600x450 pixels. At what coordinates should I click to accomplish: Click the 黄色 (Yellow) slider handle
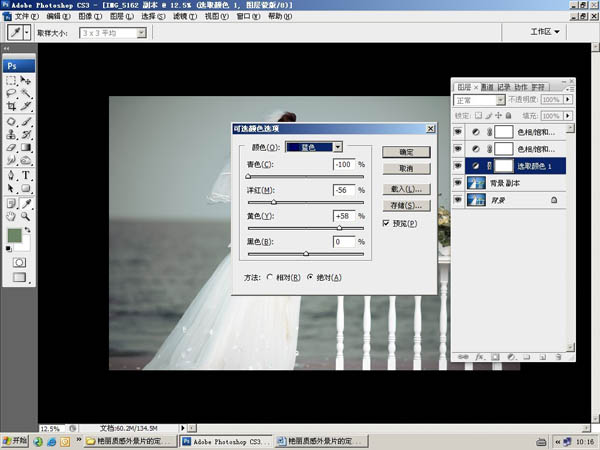339,228
